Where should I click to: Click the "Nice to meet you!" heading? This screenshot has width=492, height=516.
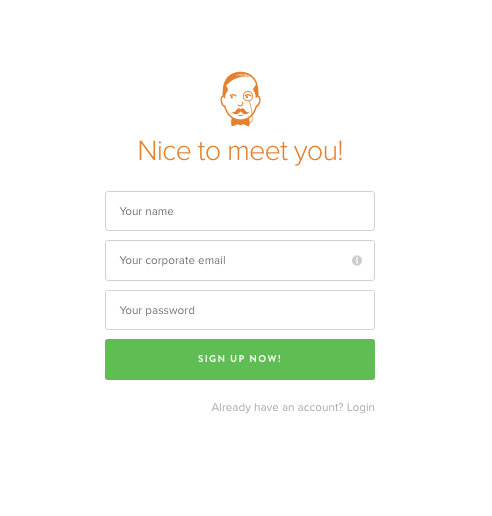tap(240, 152)
